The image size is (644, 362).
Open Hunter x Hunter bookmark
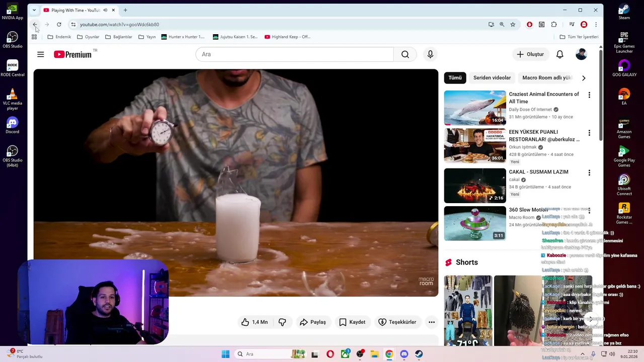click(x=183, y=37)
